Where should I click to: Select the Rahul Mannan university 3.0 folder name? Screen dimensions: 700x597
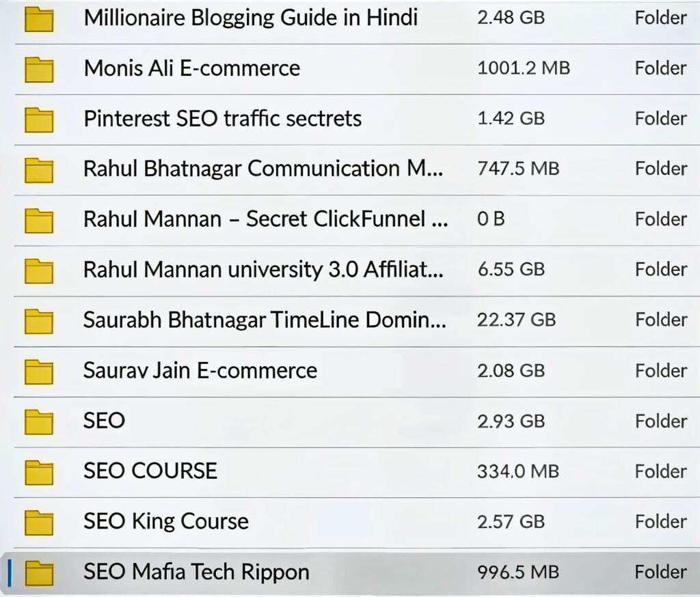263,270
